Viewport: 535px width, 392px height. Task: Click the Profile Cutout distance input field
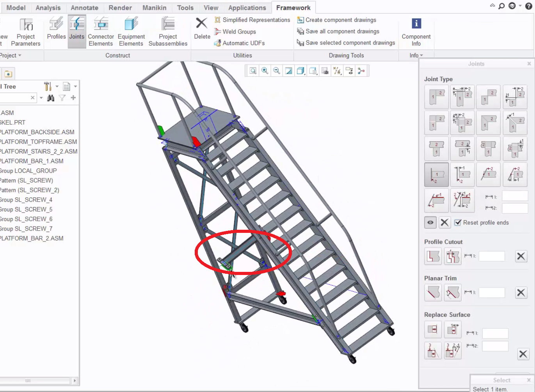tap(492, 256)
